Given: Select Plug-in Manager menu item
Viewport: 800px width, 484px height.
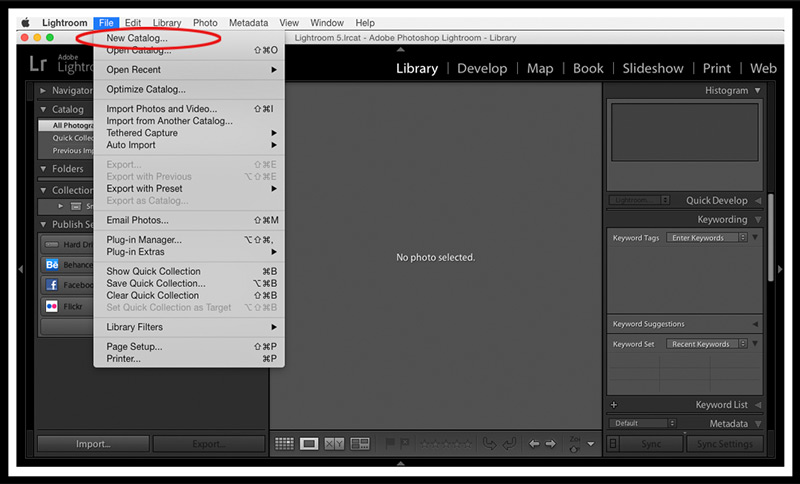Looking at the screenshot, I should pyautogui.click(x=189, y=240).
